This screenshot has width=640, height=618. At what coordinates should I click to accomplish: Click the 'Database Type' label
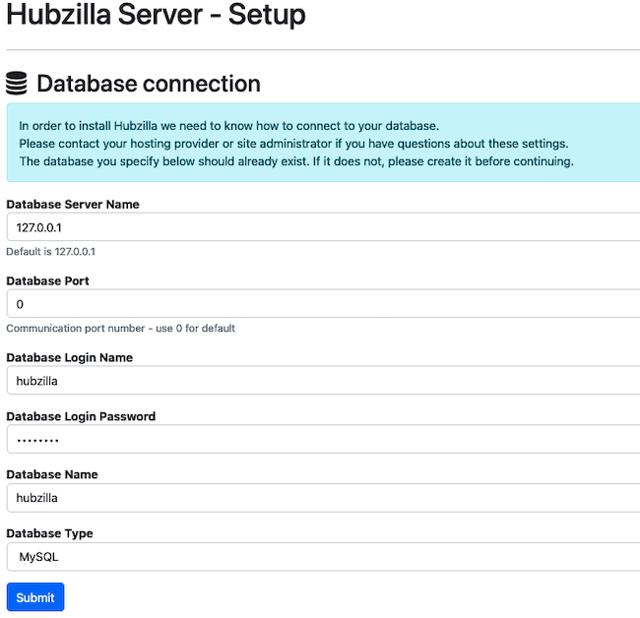[49, 533]
